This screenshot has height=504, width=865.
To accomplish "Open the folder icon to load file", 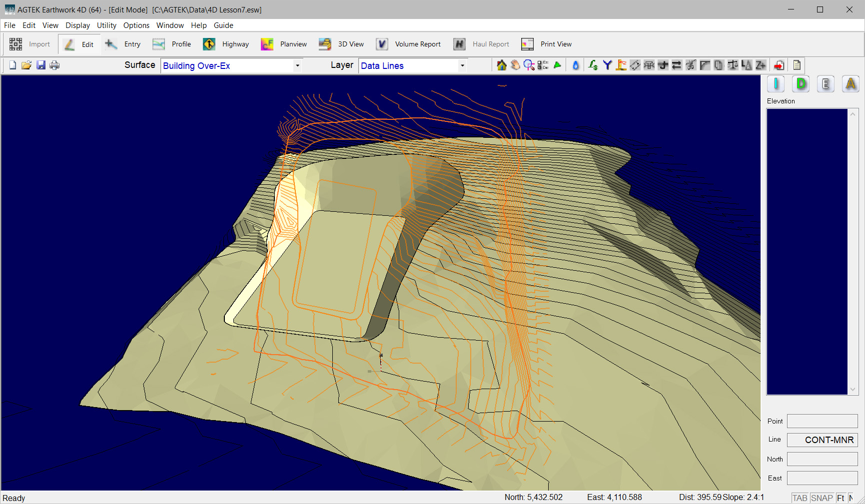I will coord(26,65).
